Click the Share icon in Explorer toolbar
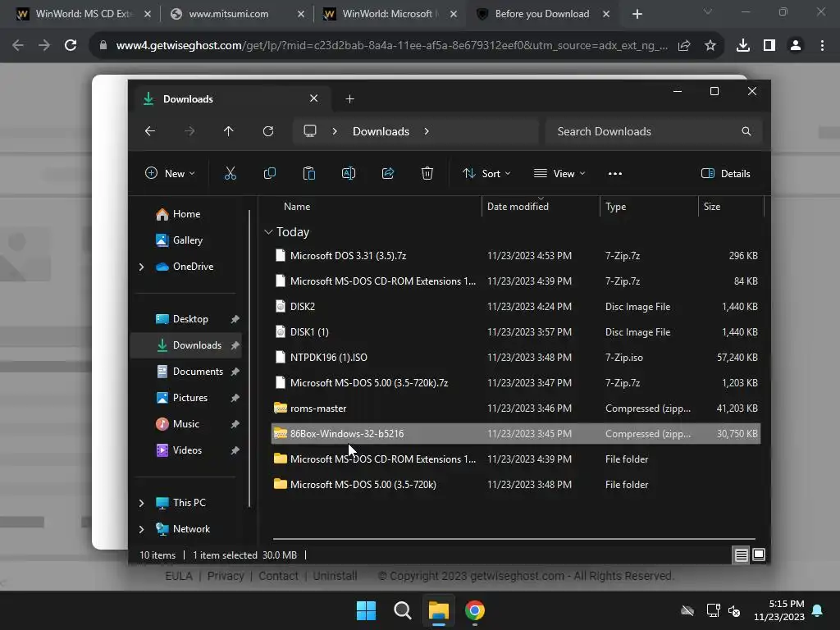The image size is (840, 630). coord(388,174)
